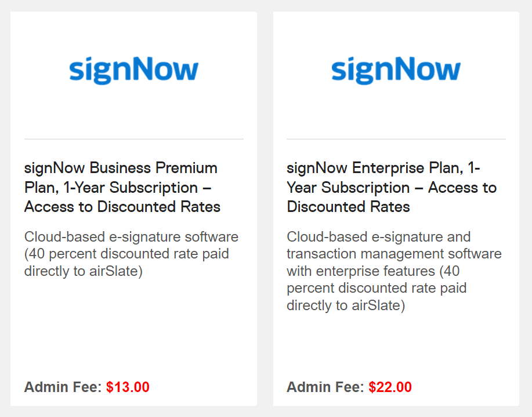Click '(40 percent discounted rate paid' in left card
532x417 pixels.
pyautogui.click(x=126, y=254)
